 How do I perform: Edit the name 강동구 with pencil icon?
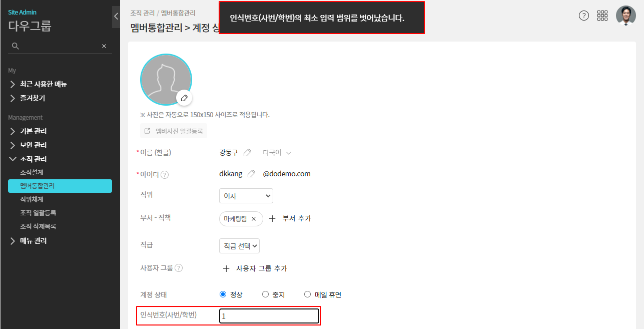(247, 153)
